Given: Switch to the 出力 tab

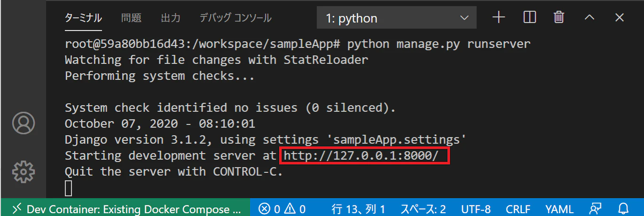Looking at the screenshot, I should [x=171, y=18].
